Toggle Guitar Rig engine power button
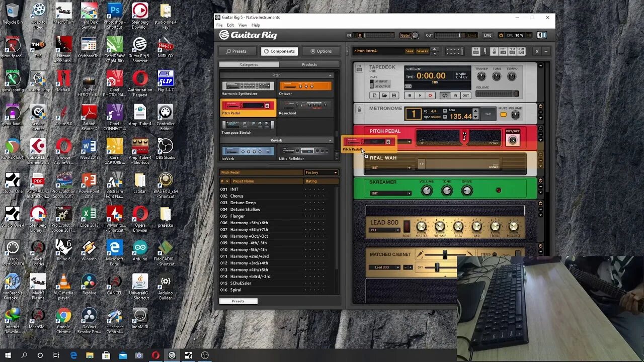The height and width of the screenshot is (362, 644). click(501, 35)
